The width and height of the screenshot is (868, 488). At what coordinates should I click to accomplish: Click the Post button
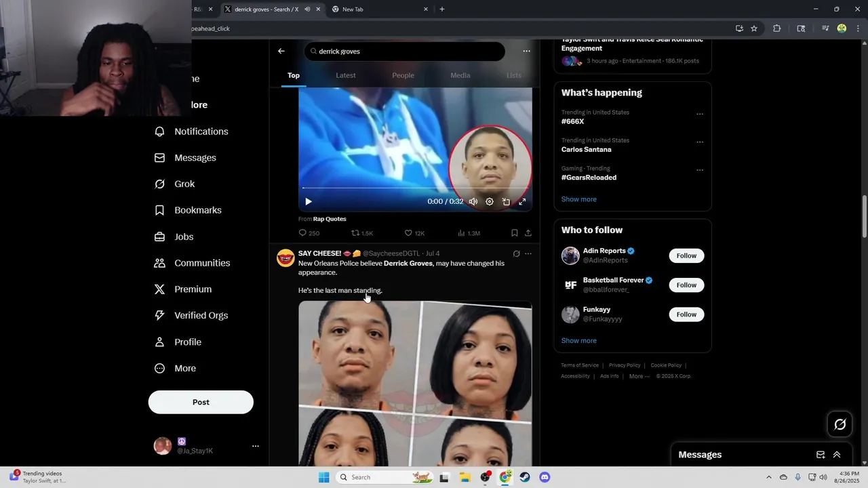click(x=201, y=402)
